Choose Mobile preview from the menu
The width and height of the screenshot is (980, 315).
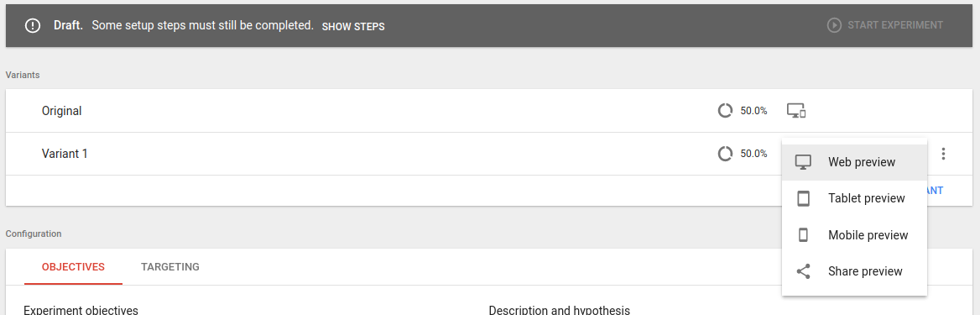pos(854,235)
